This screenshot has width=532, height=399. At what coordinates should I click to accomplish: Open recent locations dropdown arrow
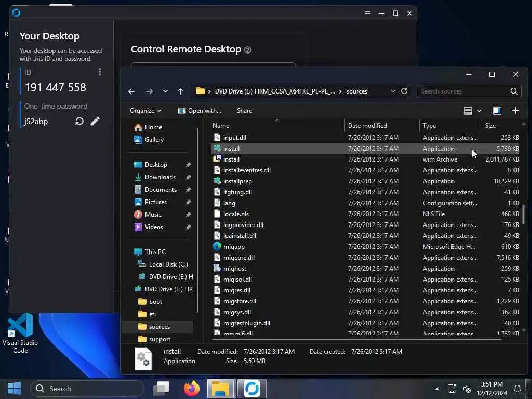[165, 91]
